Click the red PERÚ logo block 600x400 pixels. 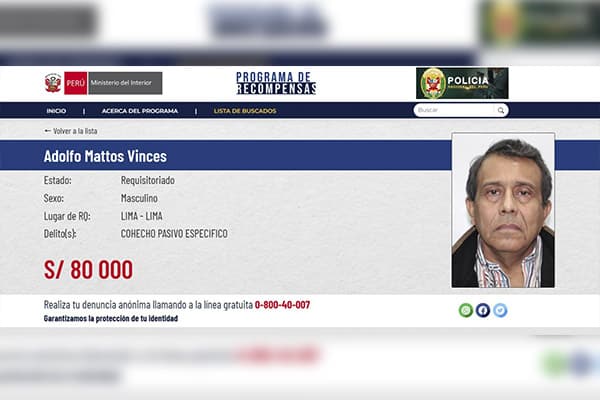pyautogui.click(x=76, y=83)
